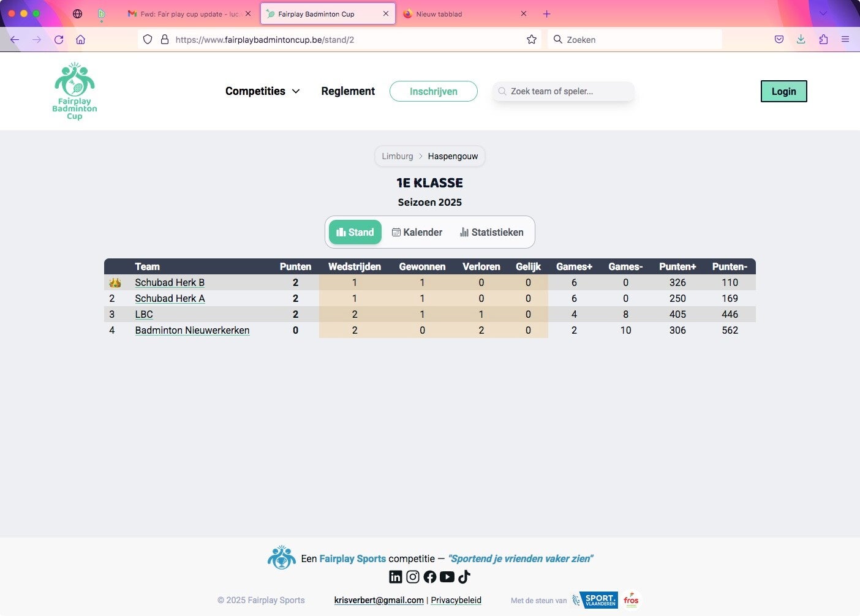Expand the Competities dropdown menu
The image size is (860, 616).
(x=263, y=91)
